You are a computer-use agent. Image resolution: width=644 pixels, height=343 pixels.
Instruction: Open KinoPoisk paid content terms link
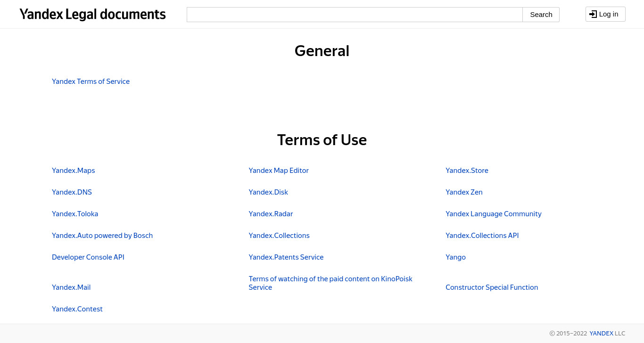(x=330, y=283)
